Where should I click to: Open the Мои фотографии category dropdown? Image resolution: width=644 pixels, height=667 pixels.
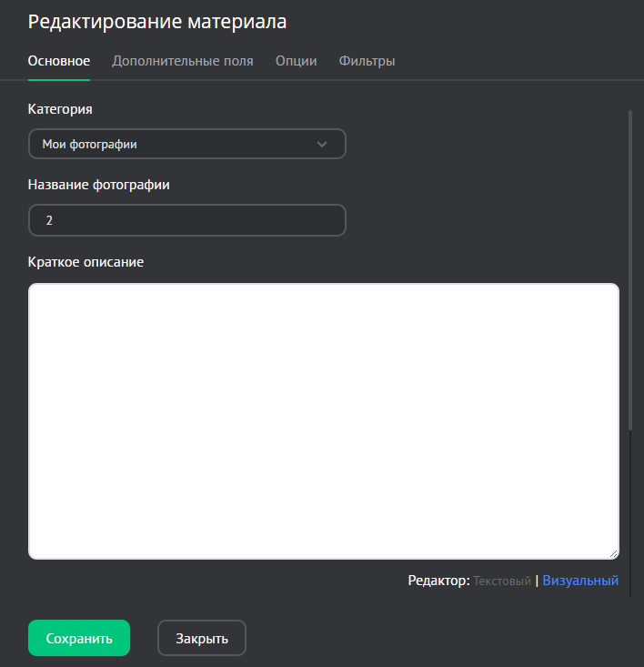[x=173, y=144]
